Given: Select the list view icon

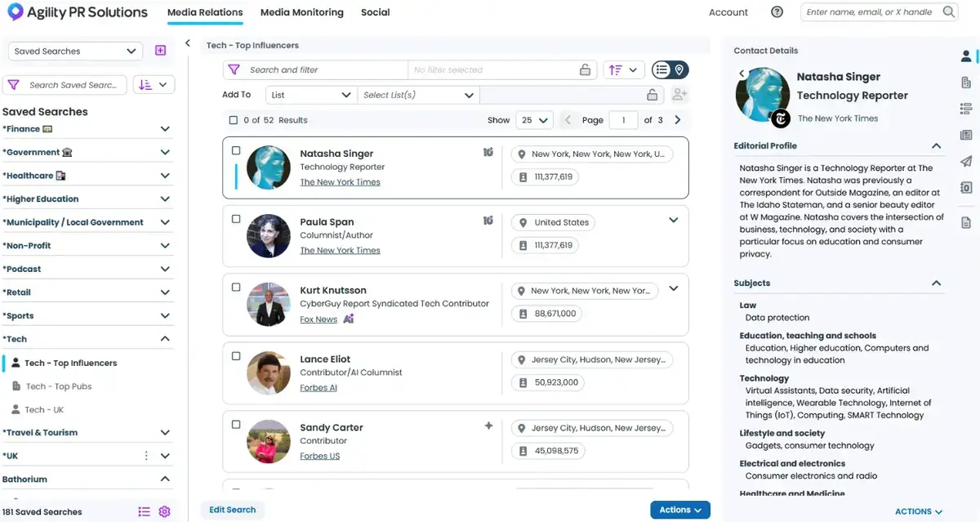Looking at the screenshot, I should tap(662, 69).
